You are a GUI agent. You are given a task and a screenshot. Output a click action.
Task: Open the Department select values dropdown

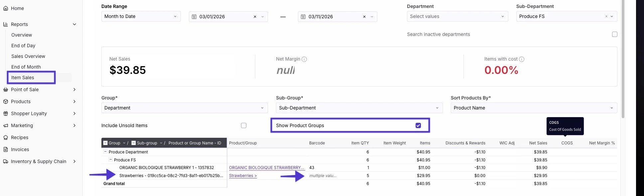coord(457,16)
